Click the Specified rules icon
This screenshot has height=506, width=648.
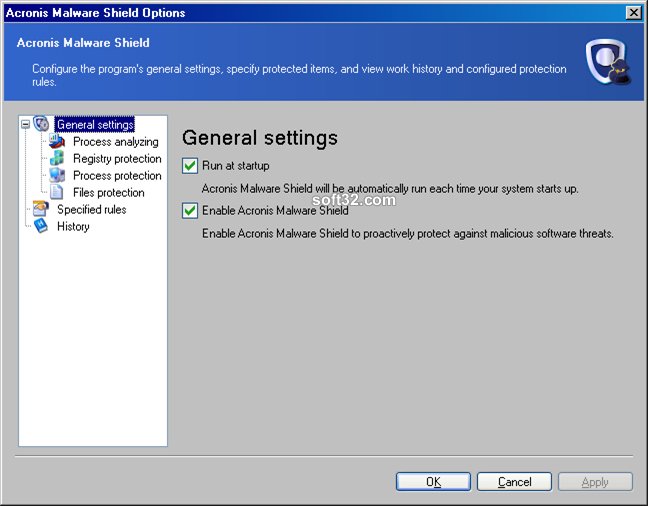coord(41,209)
